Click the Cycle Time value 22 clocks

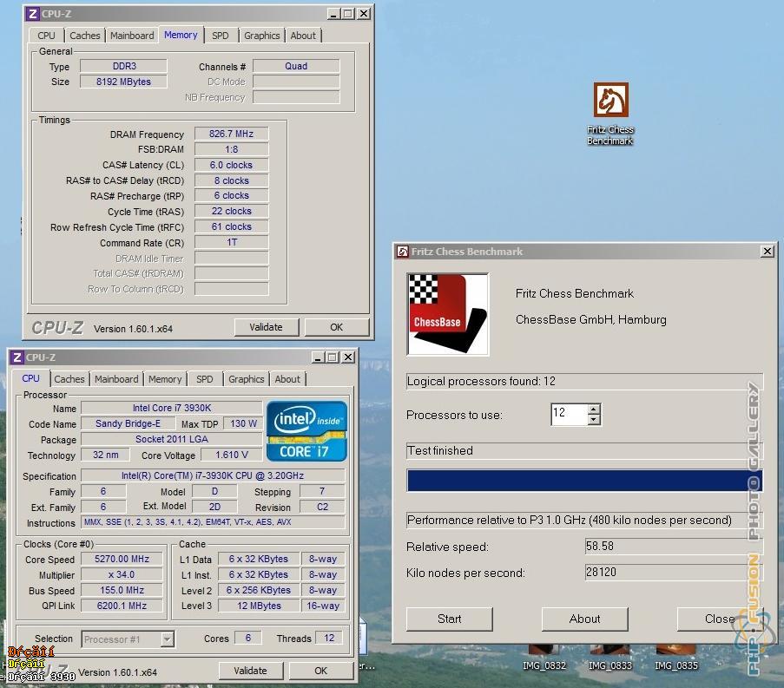pyautogui.click(x=232, y=212)
